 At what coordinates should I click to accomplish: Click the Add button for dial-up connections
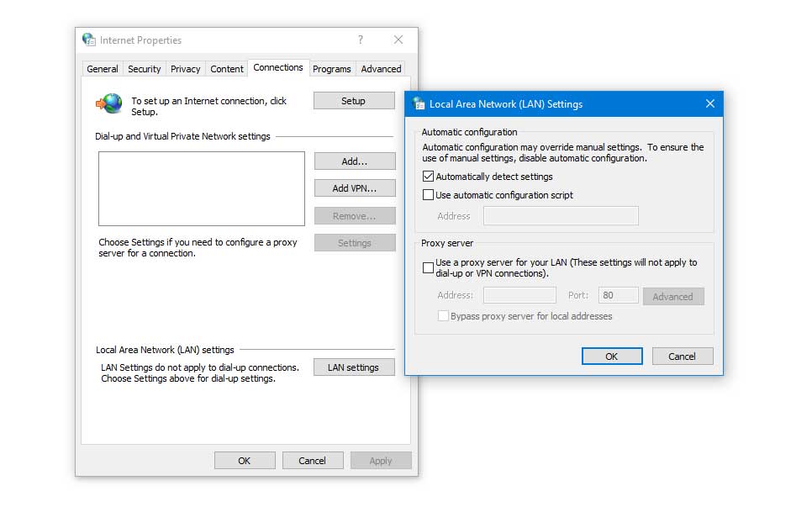tap(354, 161)
